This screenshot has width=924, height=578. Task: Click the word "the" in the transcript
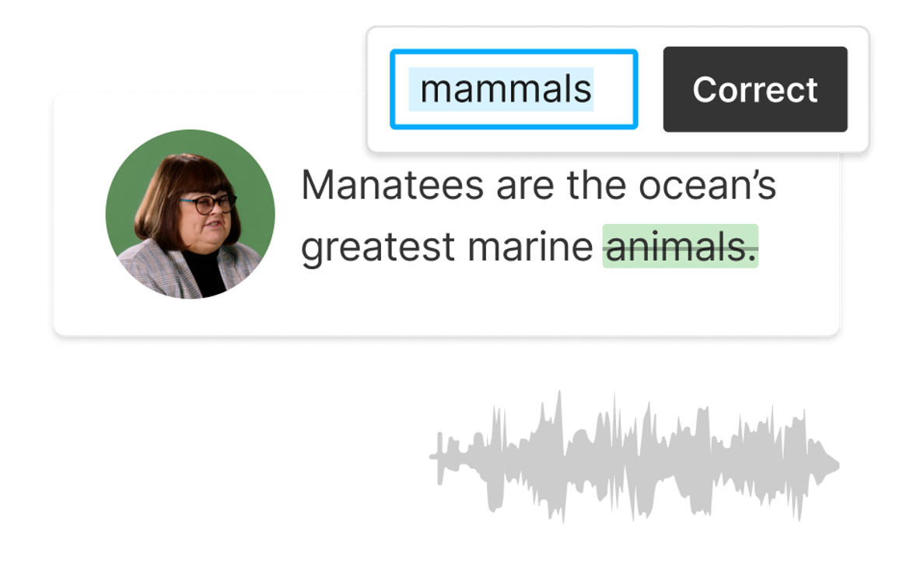(597, 185)
